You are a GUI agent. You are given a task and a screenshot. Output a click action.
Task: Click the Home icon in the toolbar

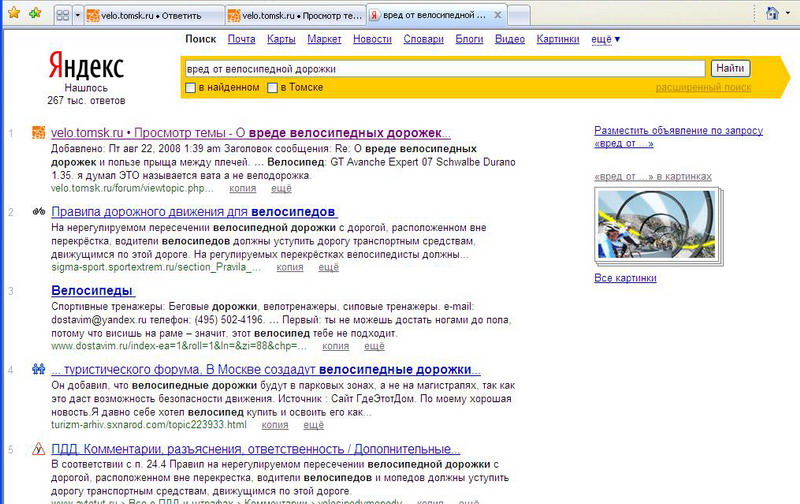tap(772, 13)
